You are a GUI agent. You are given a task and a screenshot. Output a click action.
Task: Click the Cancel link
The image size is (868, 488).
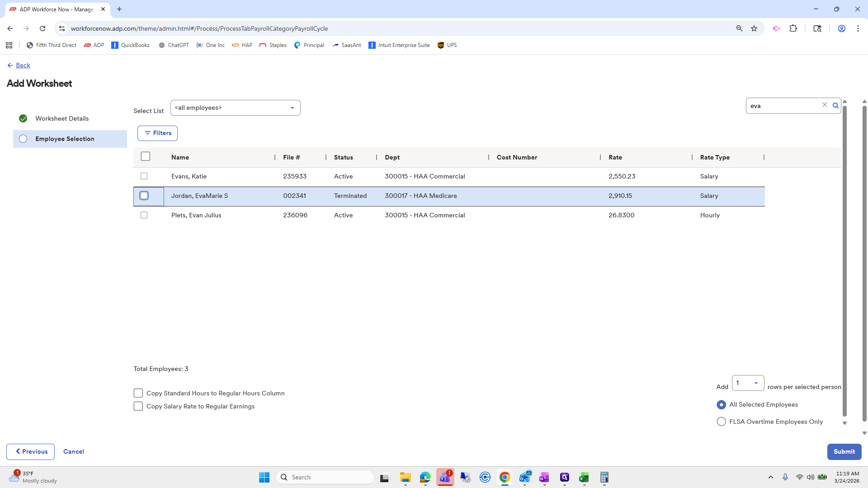click(x=74, y=451)
